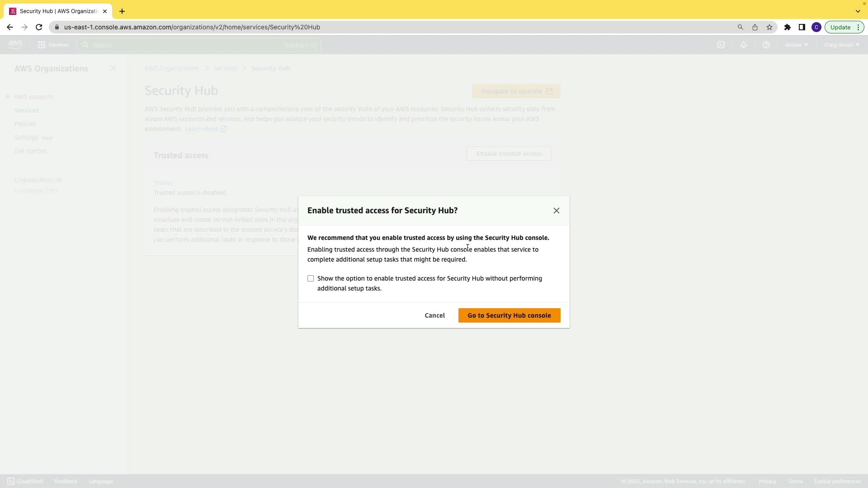
Task: Open the AWS CloudShell icon in header
Action: [721, 45]
